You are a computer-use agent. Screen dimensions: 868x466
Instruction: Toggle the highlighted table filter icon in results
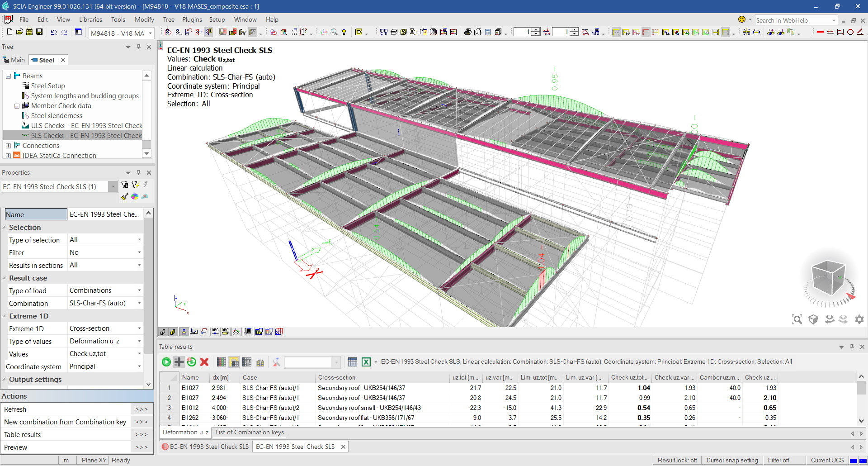tap(234, 362)
